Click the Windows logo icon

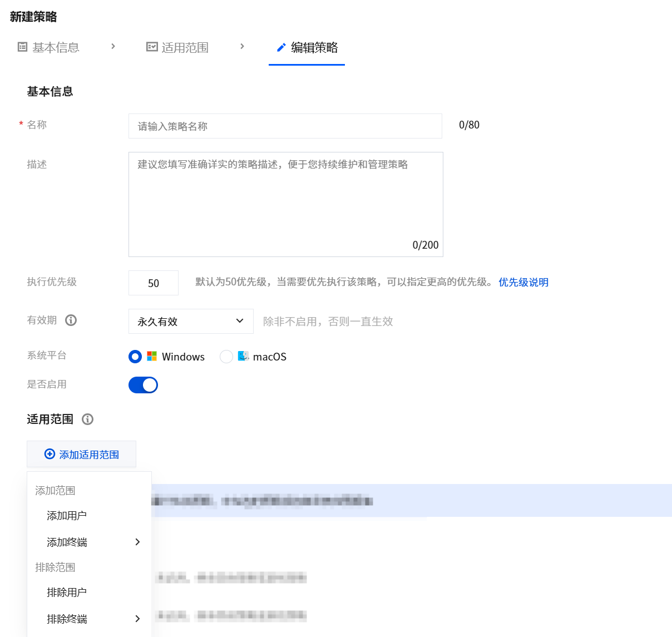pos(152,356)
